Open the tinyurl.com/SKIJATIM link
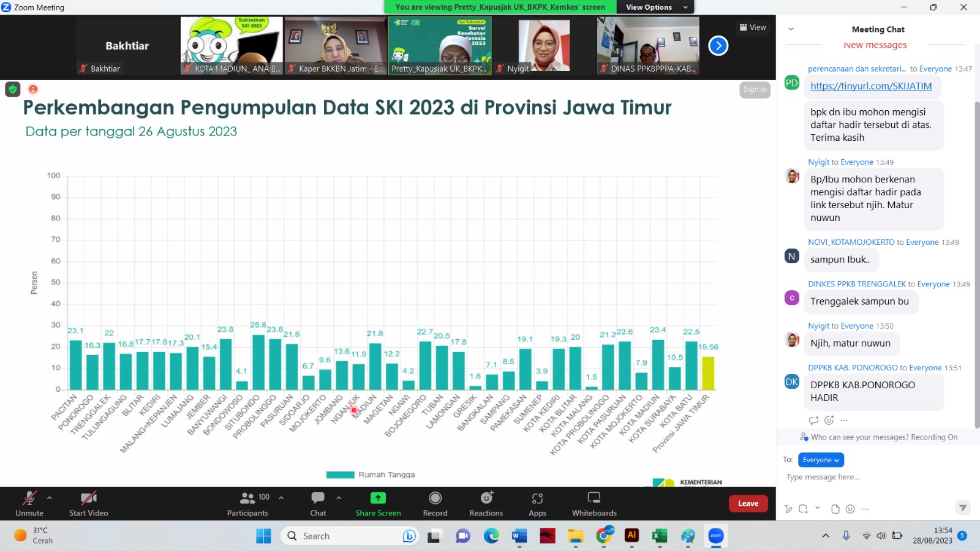 tap(871, 86)
